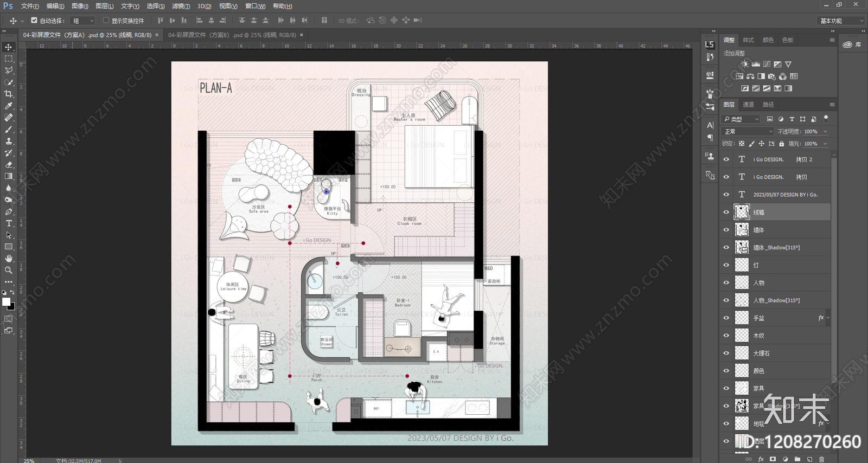Hide the 木纹 layer
This screenshot has width=868, height=463.
coord(726,336)
